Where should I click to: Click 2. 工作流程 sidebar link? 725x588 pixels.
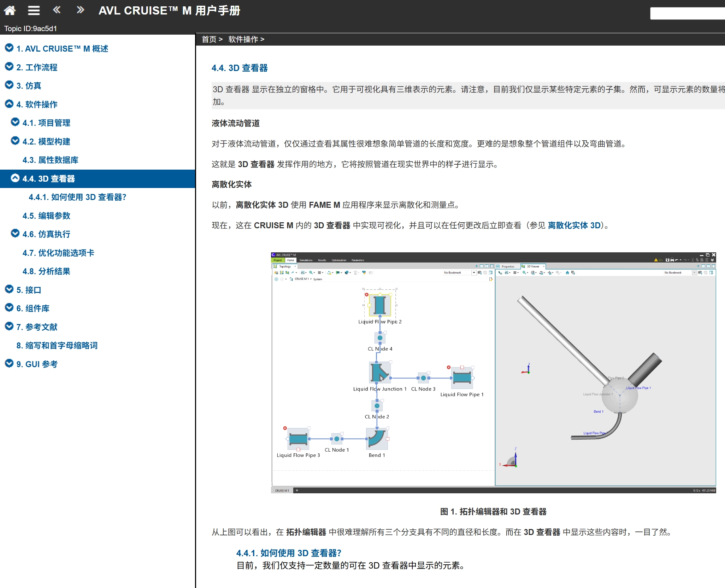click(37, 67)
